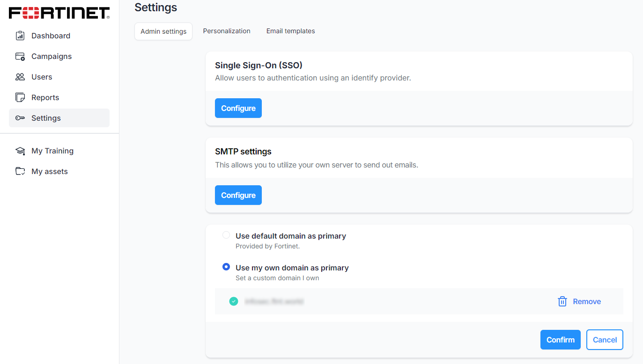Click the Dashboard icon in sidebar
Viewport: 643px width, 364px height.
coord(20,36)
